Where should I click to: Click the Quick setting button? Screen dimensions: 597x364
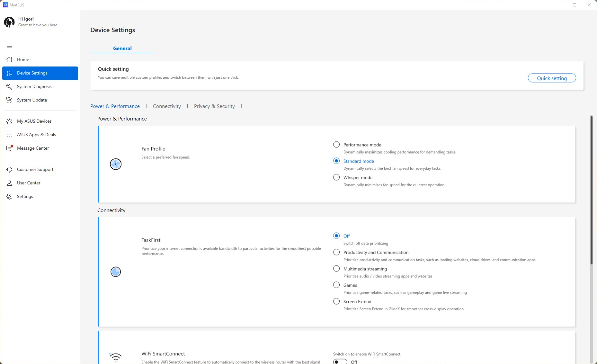pos(552,78)
